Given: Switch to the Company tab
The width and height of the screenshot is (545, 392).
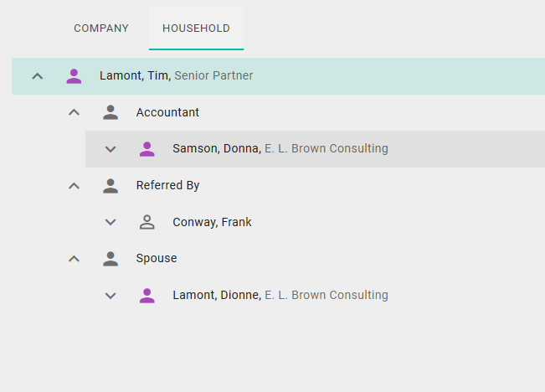Looking at the screenshot, I should point(101,28).
